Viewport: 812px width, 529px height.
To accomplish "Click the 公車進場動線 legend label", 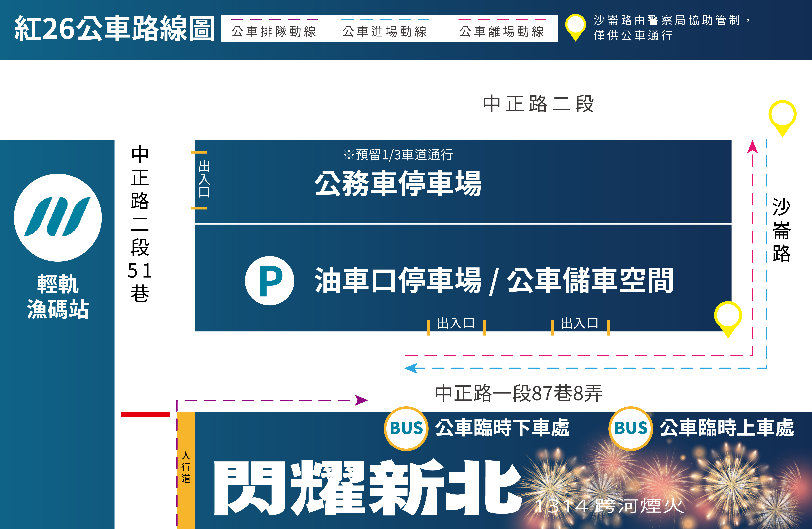I will coord(385,31).
